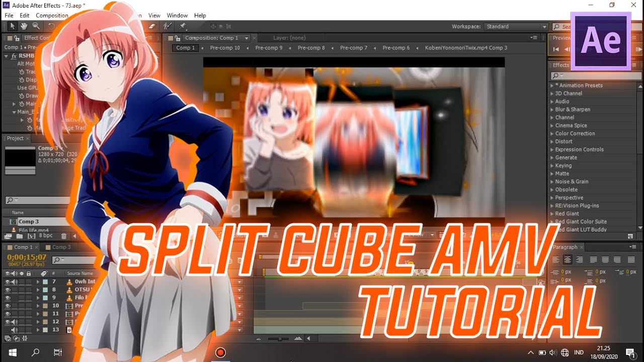Select the Hand tool

[24, 26]
